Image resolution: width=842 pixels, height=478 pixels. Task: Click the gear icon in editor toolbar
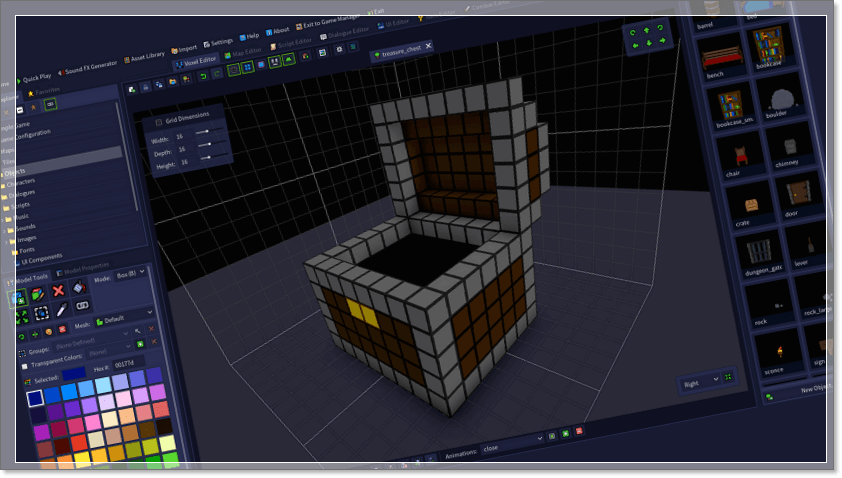point(339,49)
